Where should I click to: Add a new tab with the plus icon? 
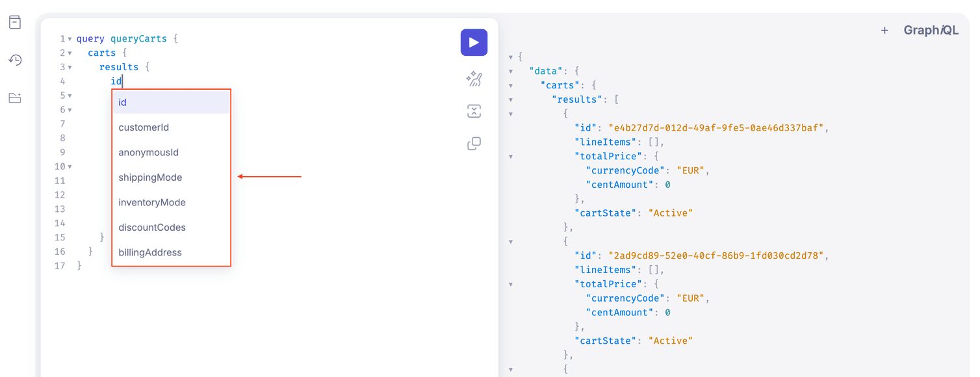[x=885, y=29]
